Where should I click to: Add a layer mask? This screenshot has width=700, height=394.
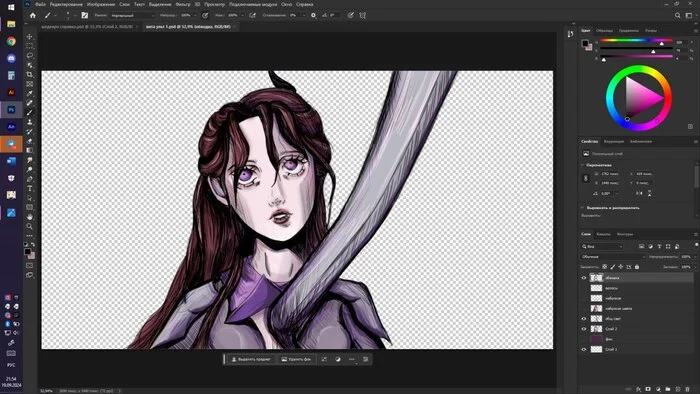(x=648, y=389)
